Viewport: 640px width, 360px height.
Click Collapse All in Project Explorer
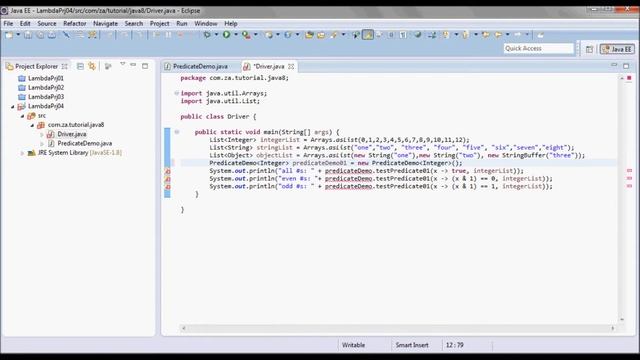pyautogui.click(x=80, y=66)
